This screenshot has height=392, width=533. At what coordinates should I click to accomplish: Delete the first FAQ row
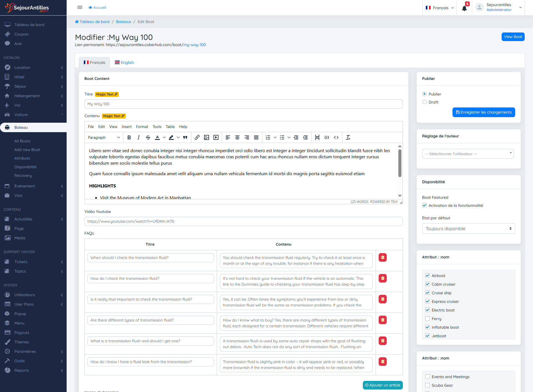click(x=383, y=257)
